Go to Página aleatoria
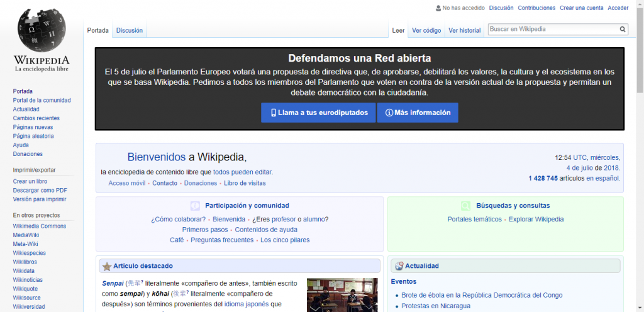This screenshot has height=312, width=644. click(x=33, y=136)
